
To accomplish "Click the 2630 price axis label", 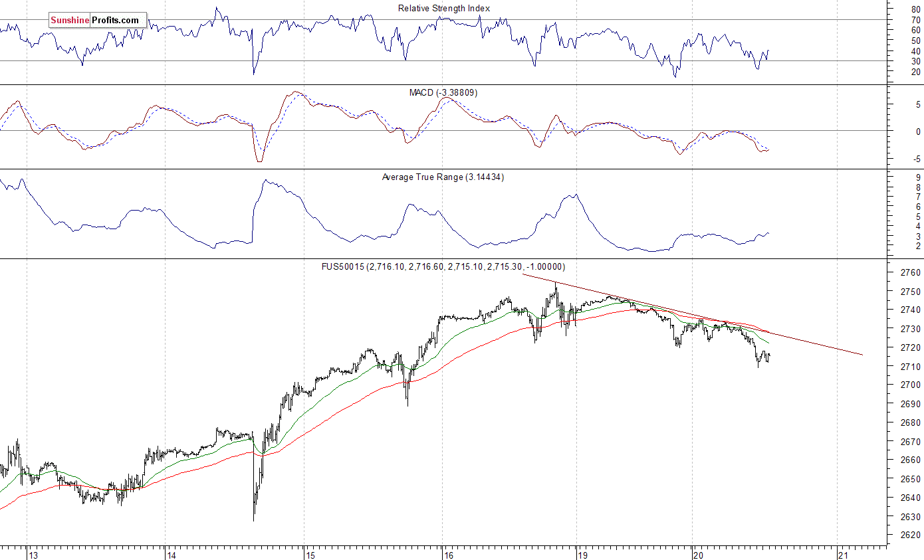I will point(911,517).
